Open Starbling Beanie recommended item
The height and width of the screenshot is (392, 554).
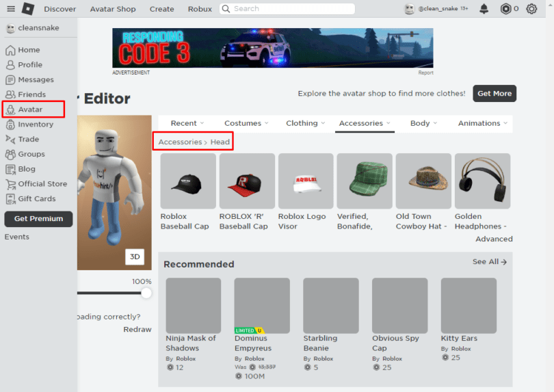pos(331,305)
